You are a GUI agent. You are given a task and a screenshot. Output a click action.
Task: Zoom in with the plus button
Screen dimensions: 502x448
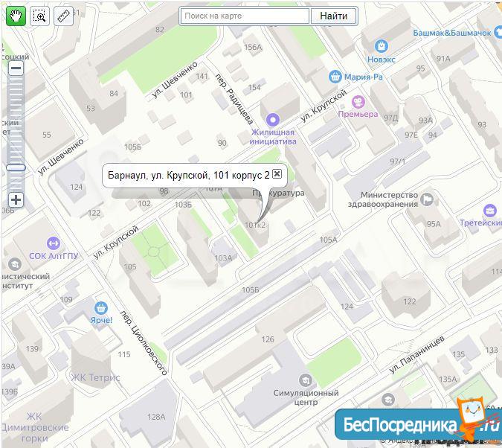[x=16, y=200]
